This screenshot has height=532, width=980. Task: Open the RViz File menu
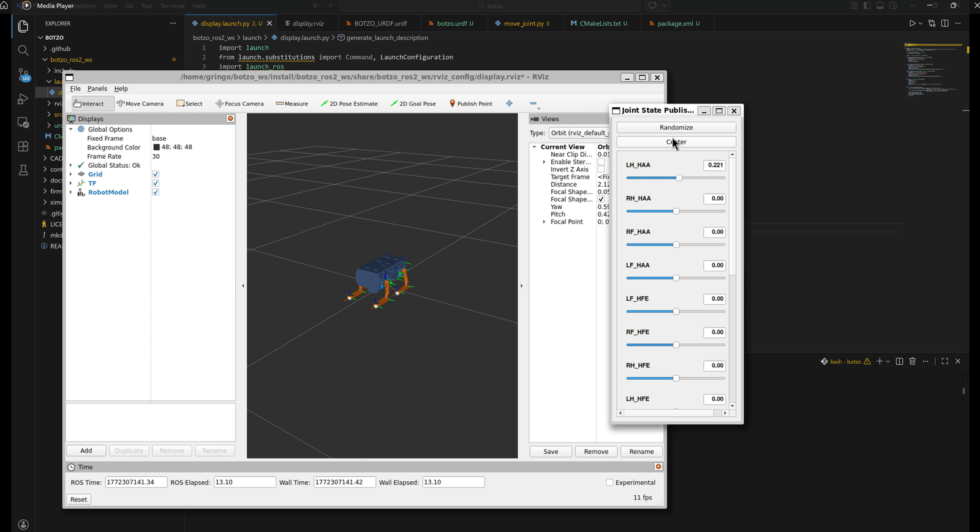coord(75,89)
